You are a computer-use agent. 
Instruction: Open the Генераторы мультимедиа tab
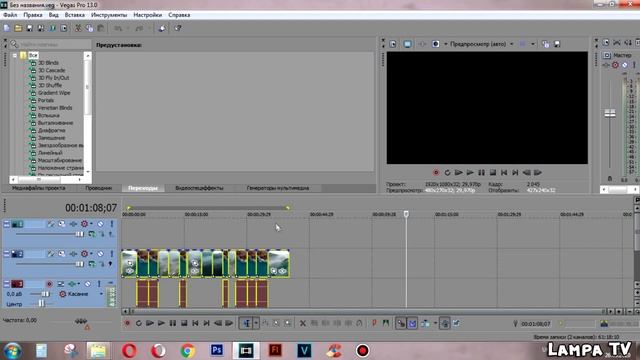point(278,188)
